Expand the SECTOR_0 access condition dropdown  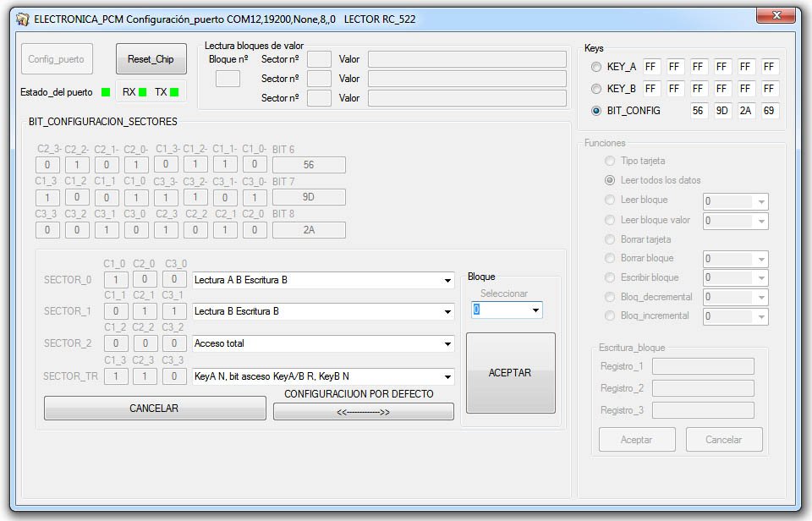(447, 280)
